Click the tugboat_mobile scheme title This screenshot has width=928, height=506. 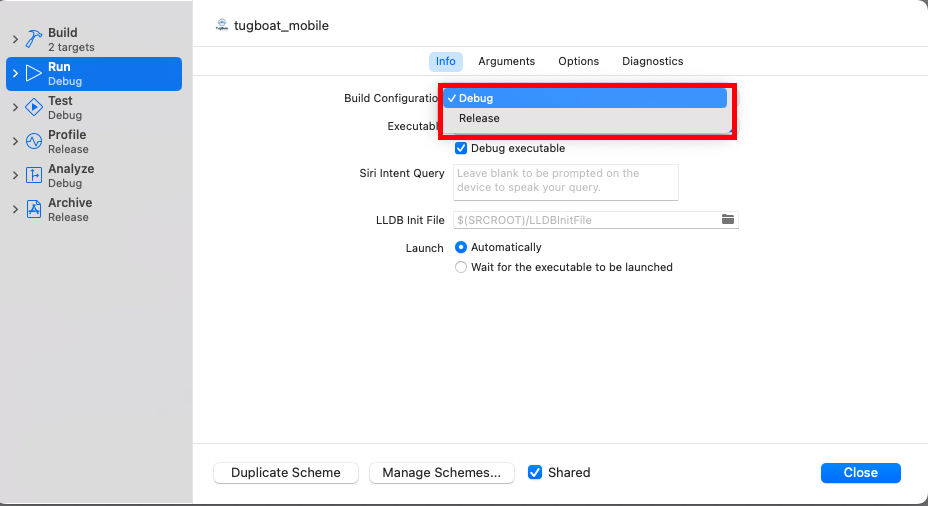[x=281, y=25]
